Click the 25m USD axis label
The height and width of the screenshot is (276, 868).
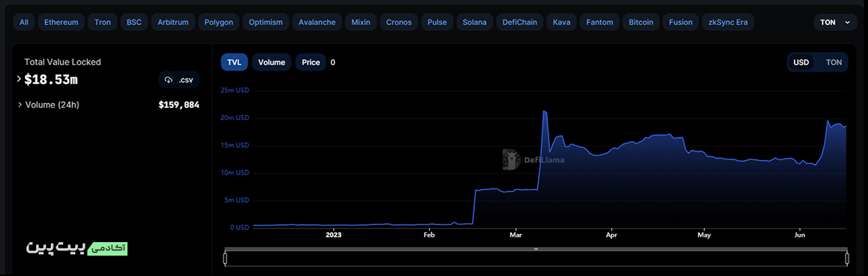click(x=235, y=90)
